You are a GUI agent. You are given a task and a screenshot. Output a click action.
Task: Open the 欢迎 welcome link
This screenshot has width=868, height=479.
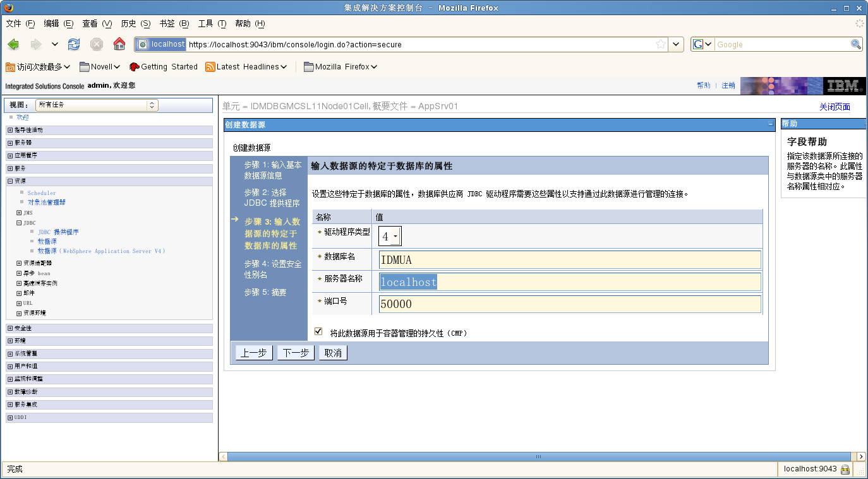[23, 117]
